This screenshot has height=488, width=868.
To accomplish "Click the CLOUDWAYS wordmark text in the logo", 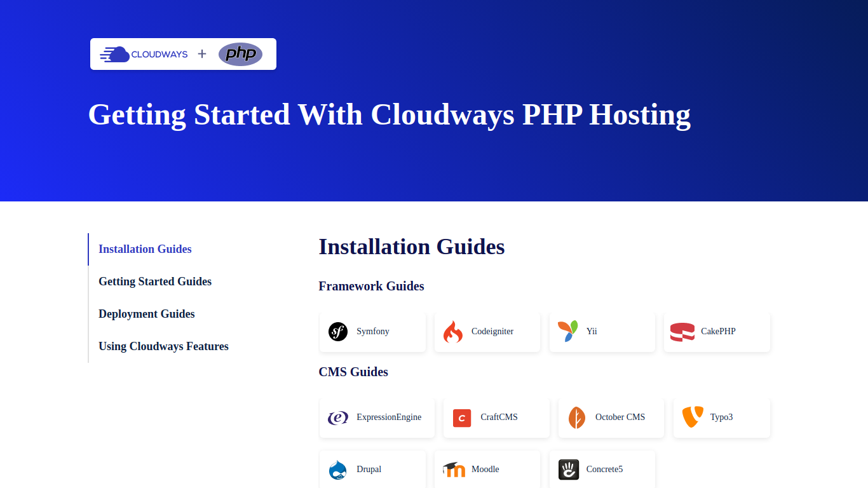I will 159,55.
